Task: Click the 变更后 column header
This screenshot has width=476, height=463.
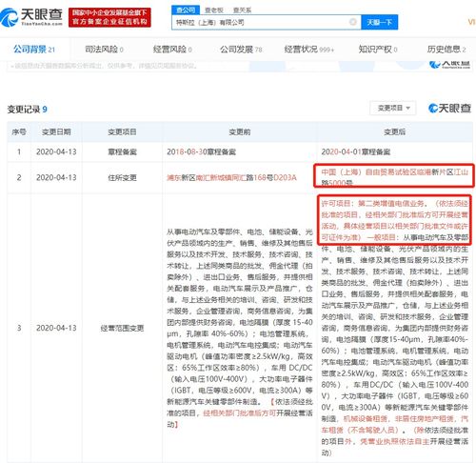Action: (x=394, y=131)
